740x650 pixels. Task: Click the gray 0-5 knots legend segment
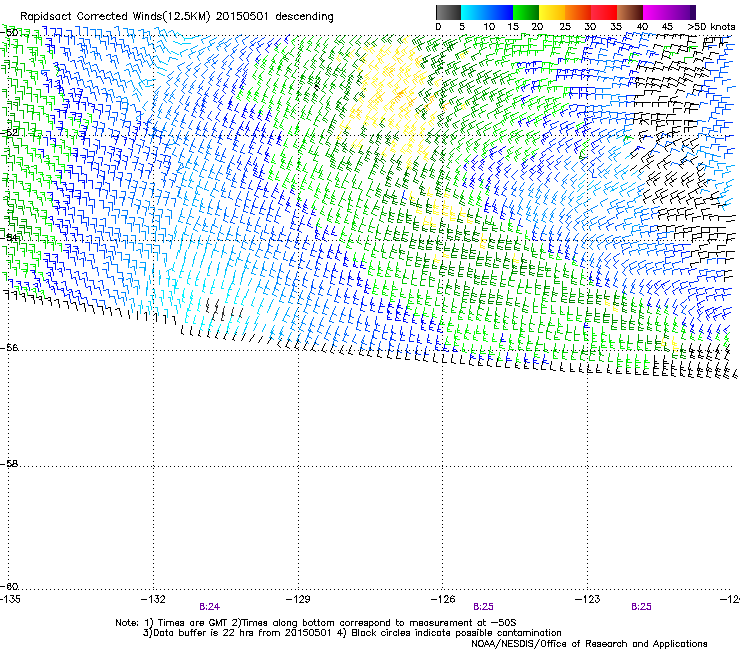[448, 12]
